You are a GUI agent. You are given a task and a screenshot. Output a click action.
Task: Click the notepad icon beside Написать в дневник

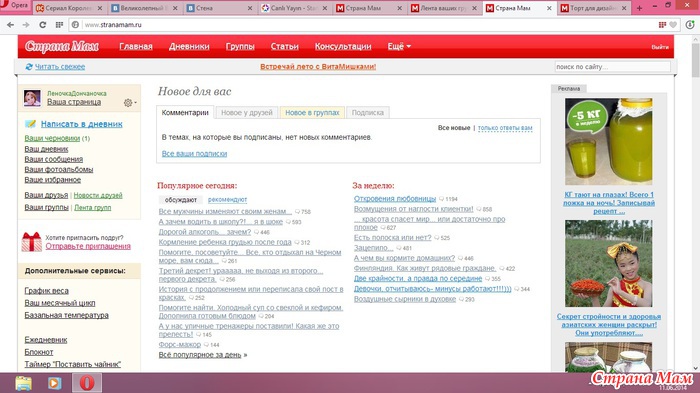30,124
